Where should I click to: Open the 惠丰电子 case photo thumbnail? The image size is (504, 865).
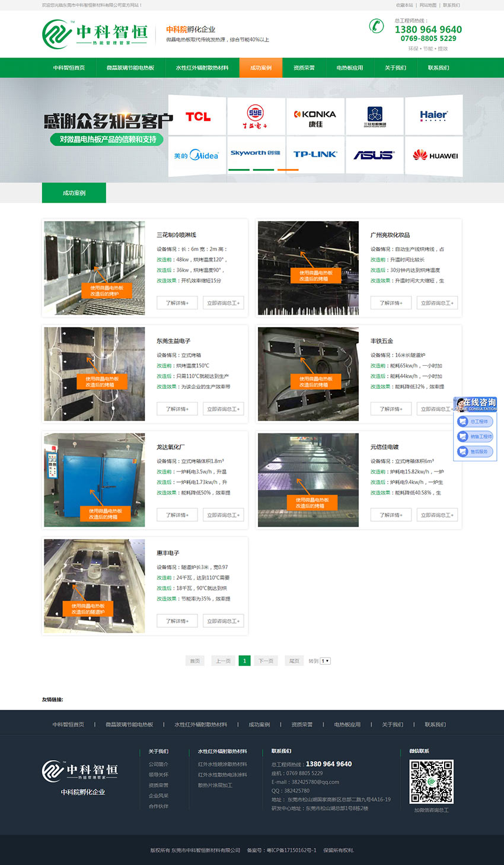point(94,586)
